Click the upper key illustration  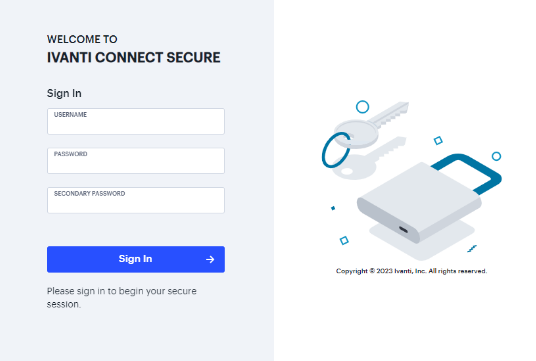point(371,125)
